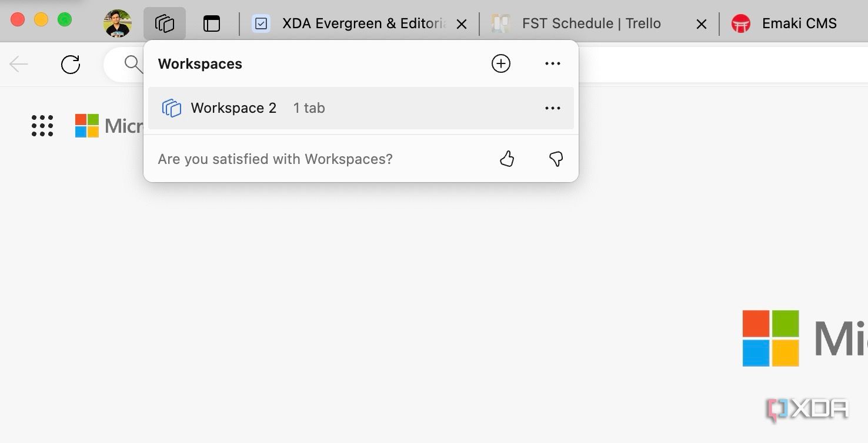Switch to Emaki CMS tab

[x=799, y=24]
